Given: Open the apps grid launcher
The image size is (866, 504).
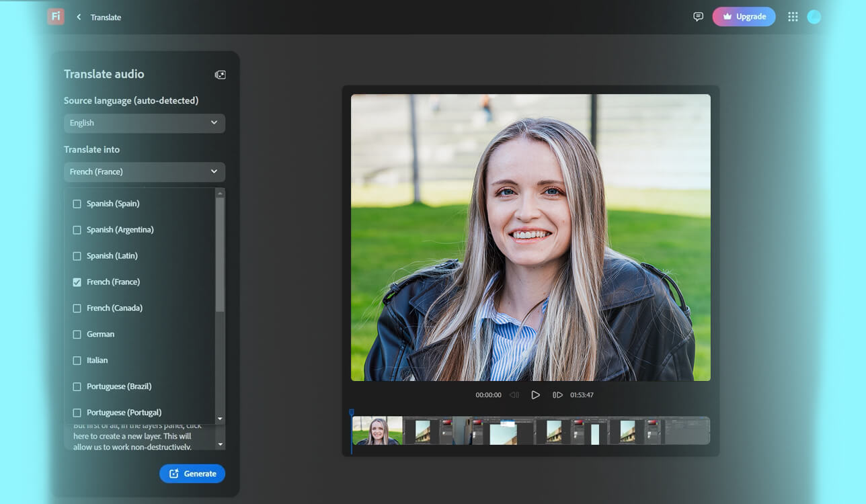Looking at the screenshot, I should (x=793, y=16).
